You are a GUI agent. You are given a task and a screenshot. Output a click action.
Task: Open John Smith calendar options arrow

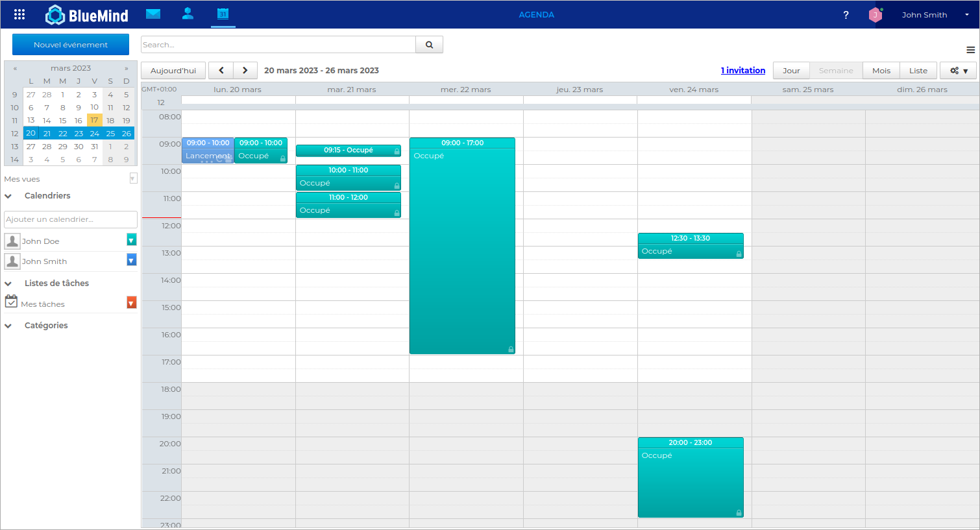131,261
